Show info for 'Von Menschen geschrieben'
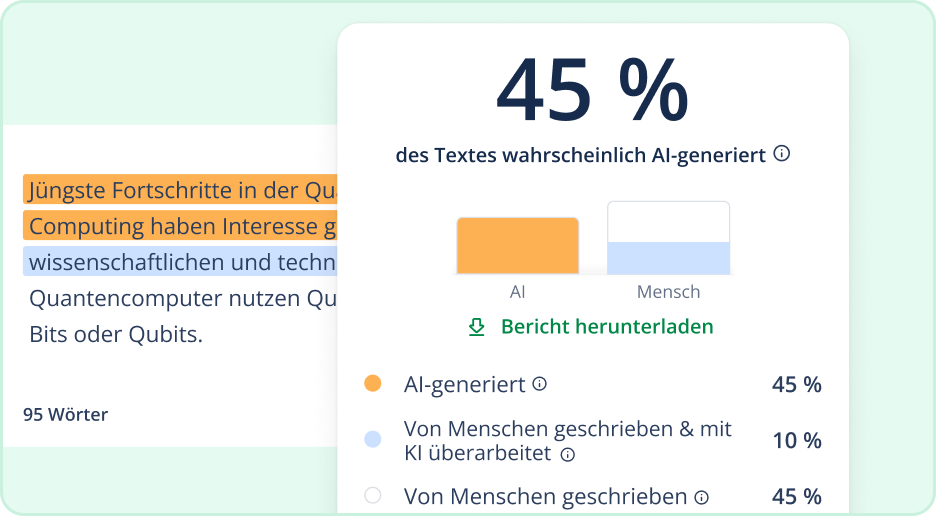The width and height of the screenshot is (936, 516). (x=702, y=497)
